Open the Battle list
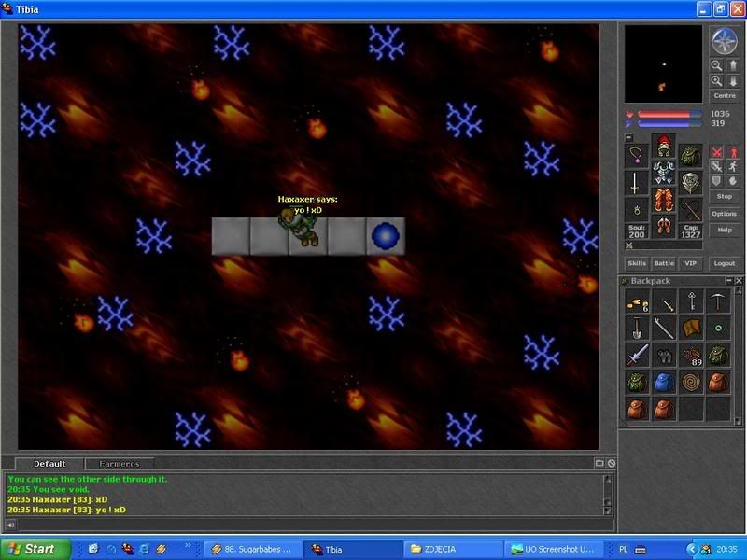 coord(664,263)
